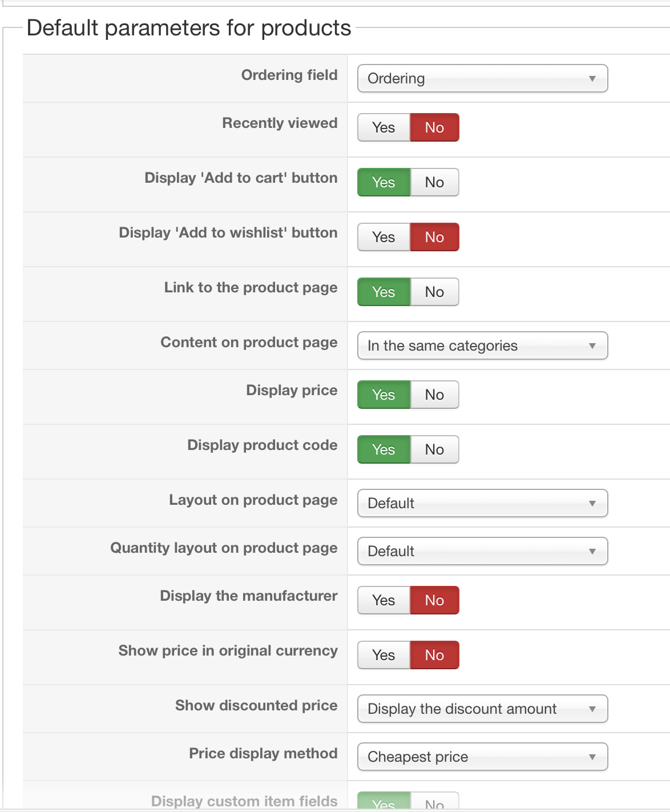Enable the 'Add to wishlist' button display
Image resolution: width=670 pixels, height=812 pixels.
point(384,237)
